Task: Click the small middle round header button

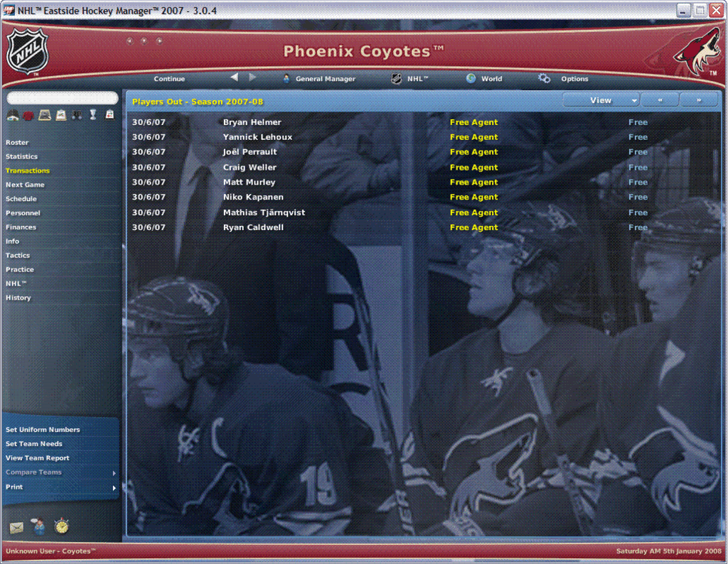Action: click(x=144, y=40)
